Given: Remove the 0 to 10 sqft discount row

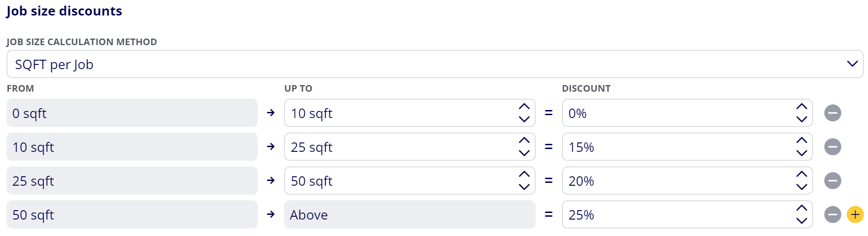Looking at the screenshot, I should 832,113.
